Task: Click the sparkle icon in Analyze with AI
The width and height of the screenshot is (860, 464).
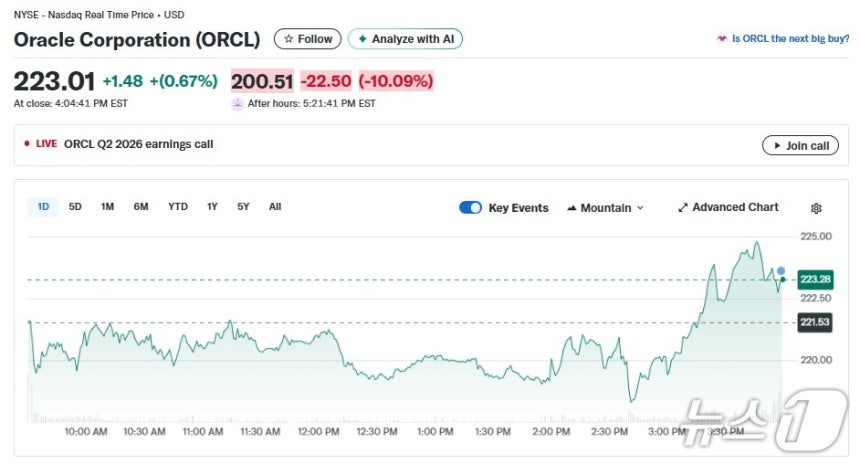Action: point(362,39)
